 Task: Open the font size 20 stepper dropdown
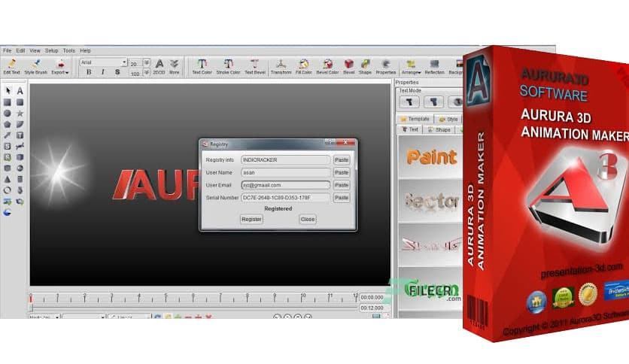147,63
